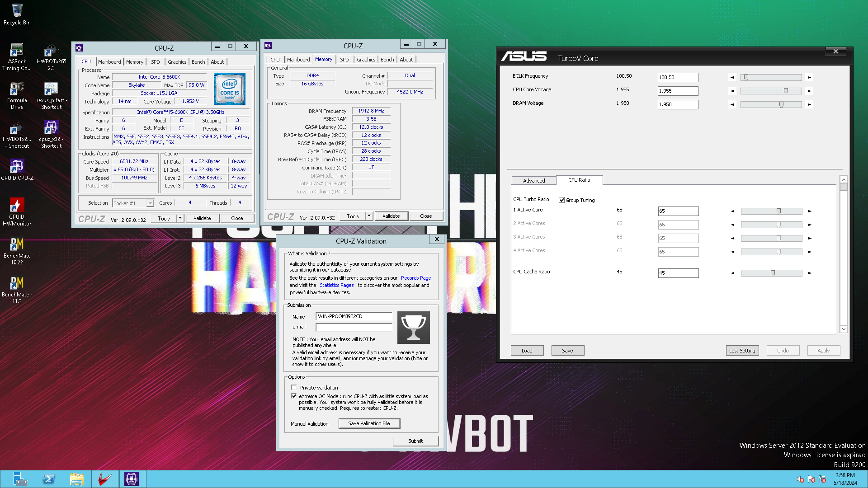The image size is (868, 488).
Task: Select the CPU Ratio tab in TurboV Core
Action: 579,180
